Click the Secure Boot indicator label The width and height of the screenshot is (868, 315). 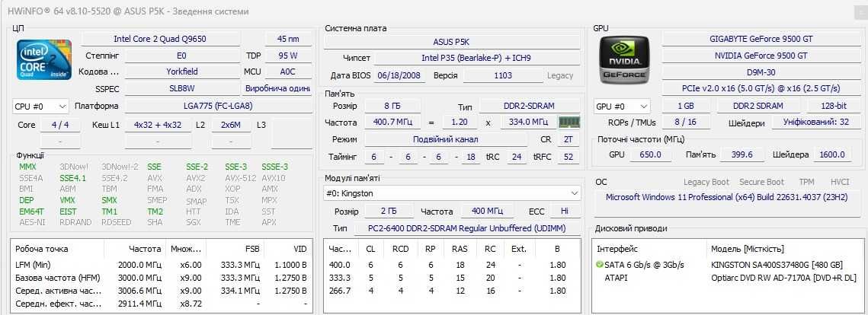(x=762, y=182)
